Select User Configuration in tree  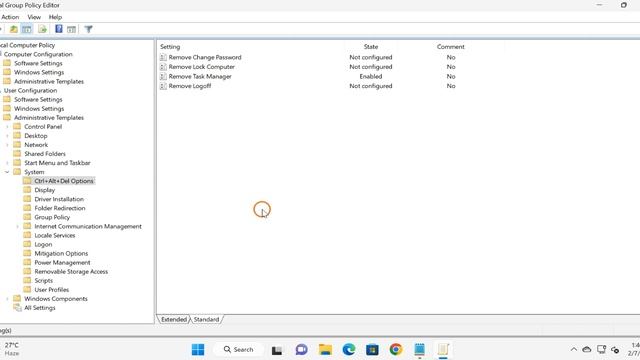pos(31,91)
